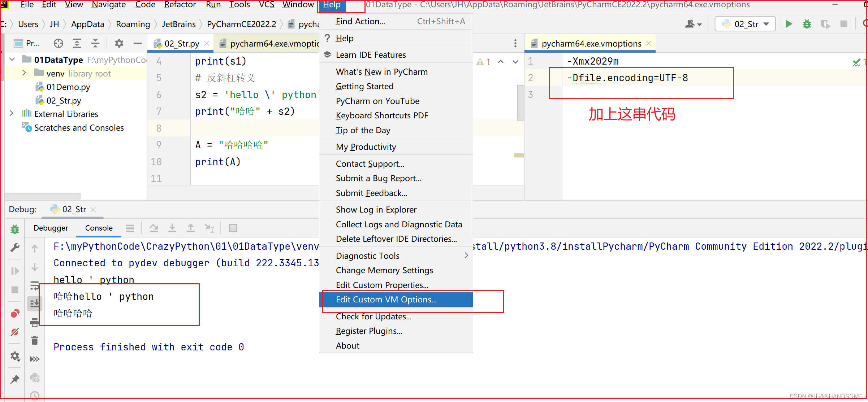
Task: Click View Breakpoints red circles icon
Action: click(15, 313)
